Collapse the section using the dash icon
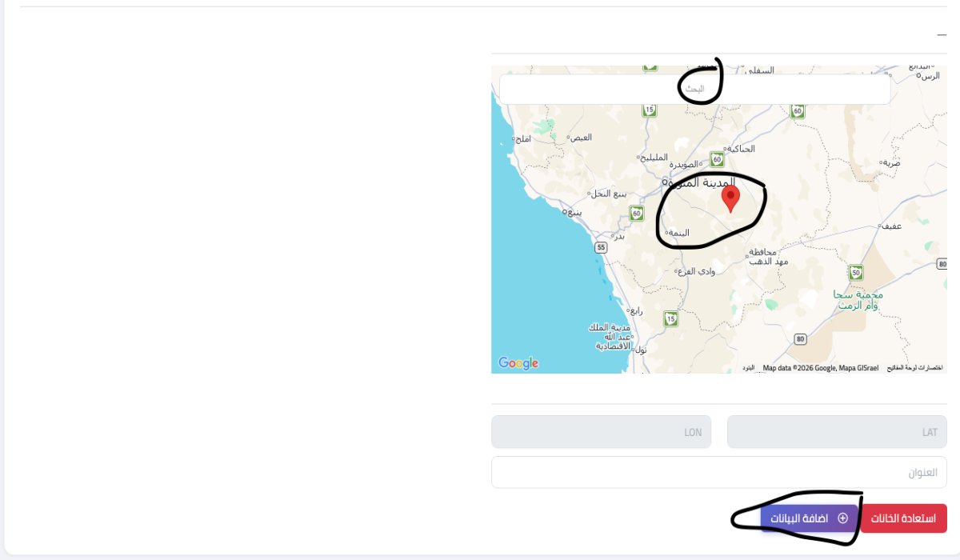The height and width of the screenshot is (560, 960). 942,35
